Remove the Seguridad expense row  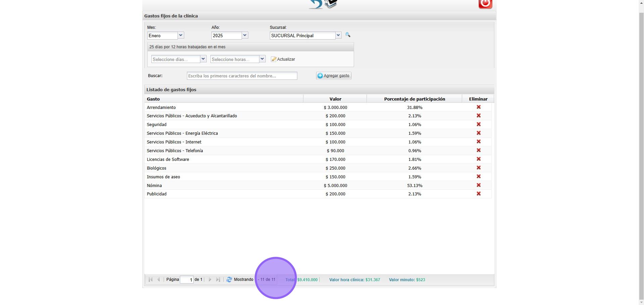point(479,124)
